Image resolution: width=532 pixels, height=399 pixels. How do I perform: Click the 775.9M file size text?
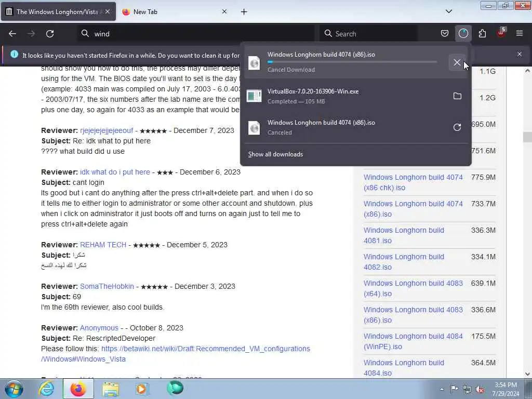(x=483, y=178)
